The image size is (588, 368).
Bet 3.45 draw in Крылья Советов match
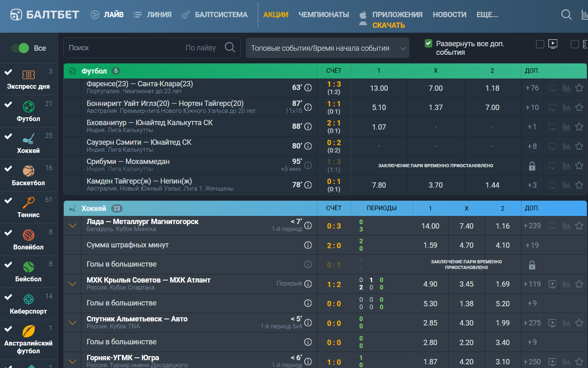pos(467,284)
